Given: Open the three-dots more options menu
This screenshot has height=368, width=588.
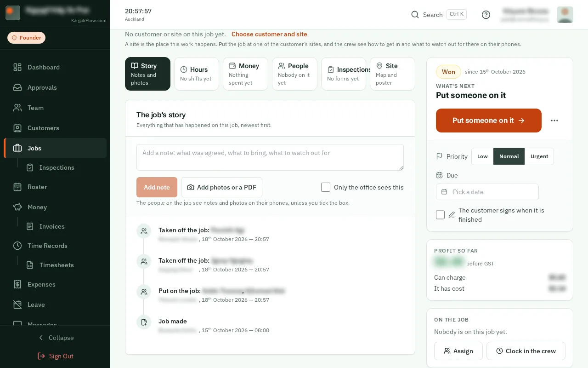Looking at the screenshot, I should [x=554, y=121].
